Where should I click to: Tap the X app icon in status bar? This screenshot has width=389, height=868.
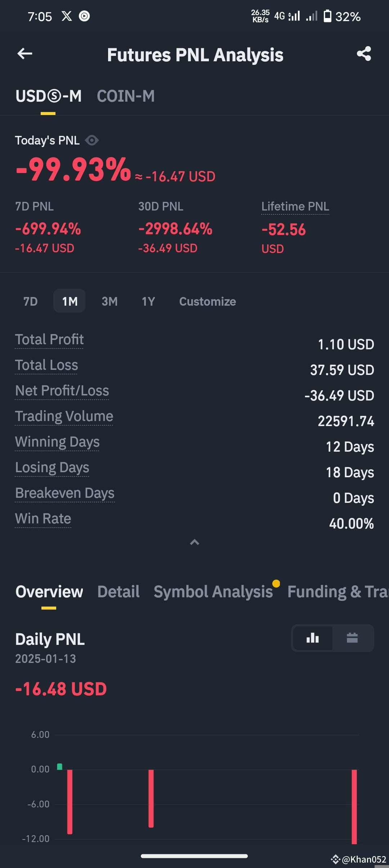67,16
